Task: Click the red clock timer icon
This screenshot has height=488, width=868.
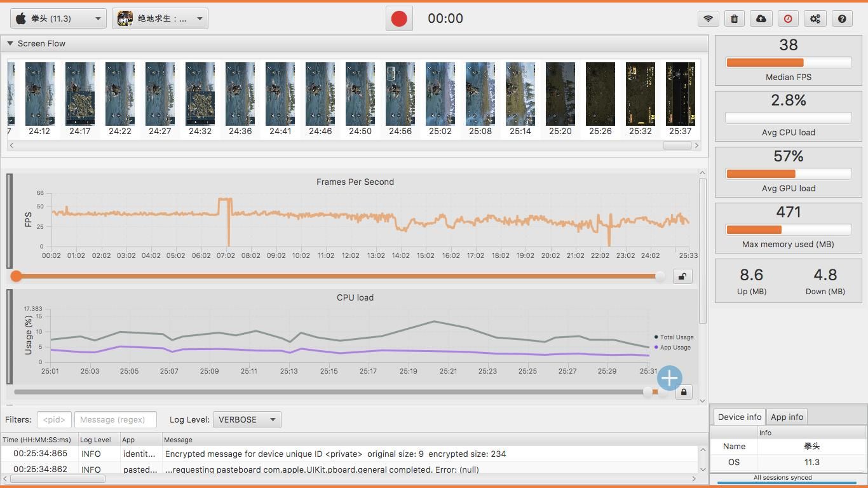Action: pyautogui.click(x=788, y=19)
